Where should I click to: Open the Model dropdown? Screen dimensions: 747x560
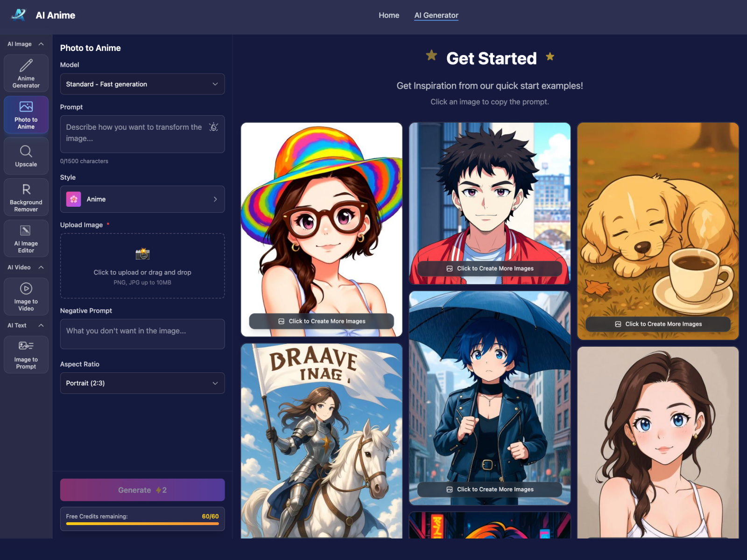pyautogui.click(x=142, y=84)
